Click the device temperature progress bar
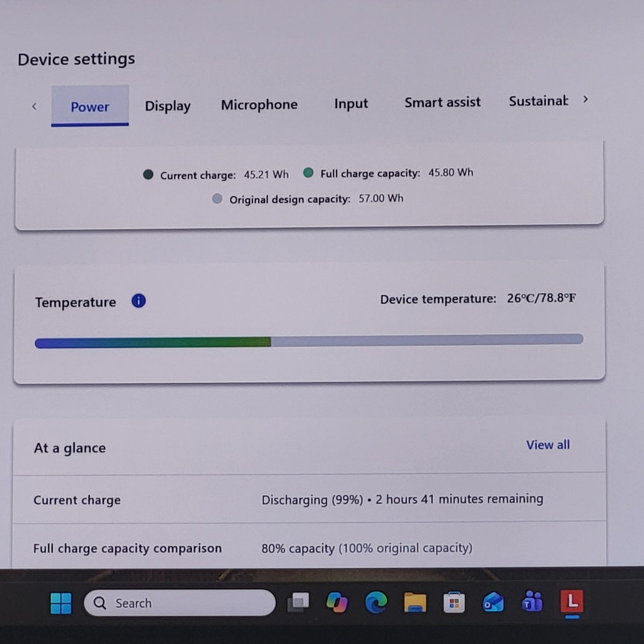 point(309,341)
